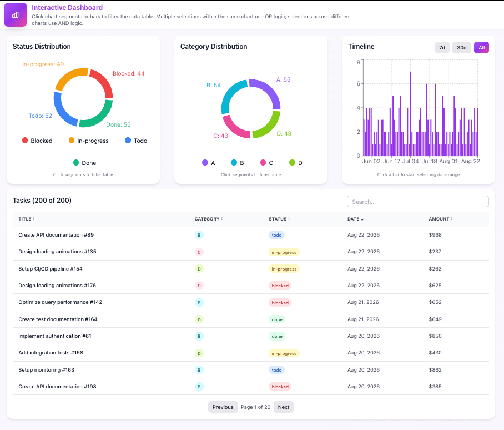Switch timeline range to 7d
504x430 pixels.
(442, 48)
